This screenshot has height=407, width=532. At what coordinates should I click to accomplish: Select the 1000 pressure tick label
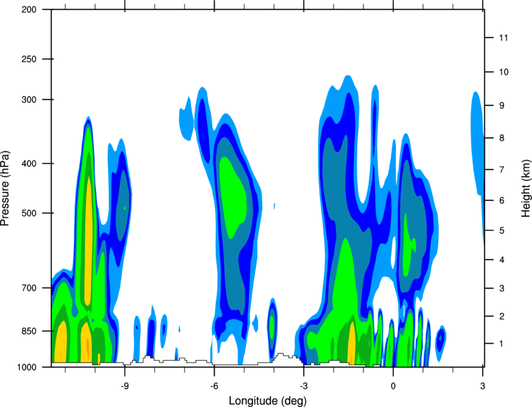click(x=26, y=368)
